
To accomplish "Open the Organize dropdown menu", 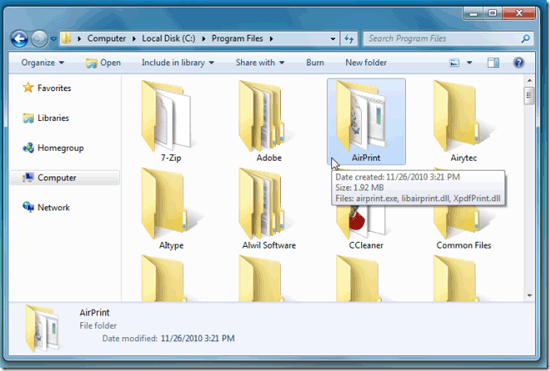I will click(42, 63).
